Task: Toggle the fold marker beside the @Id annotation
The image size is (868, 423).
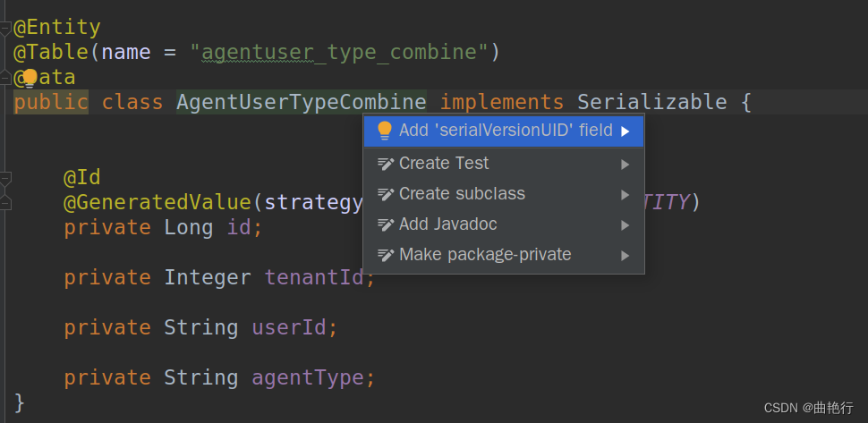Action: [5, 178]
